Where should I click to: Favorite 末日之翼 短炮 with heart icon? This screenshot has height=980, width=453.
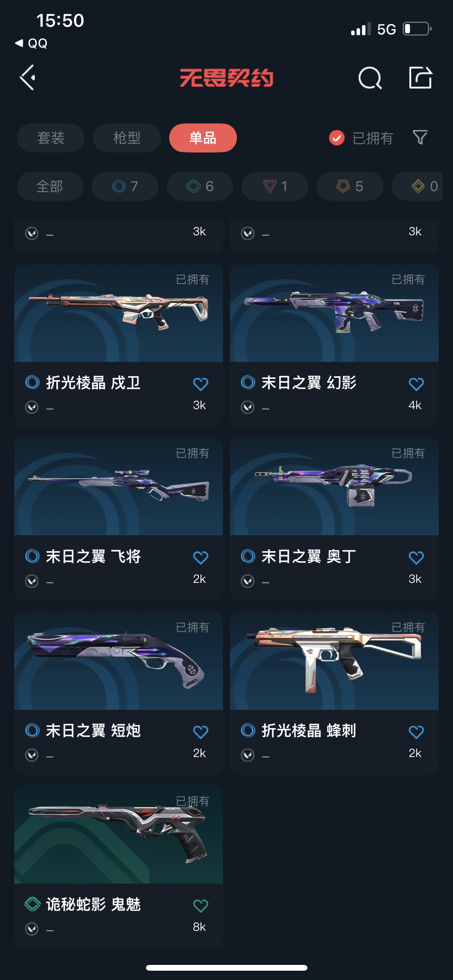[x=200, y=732]
